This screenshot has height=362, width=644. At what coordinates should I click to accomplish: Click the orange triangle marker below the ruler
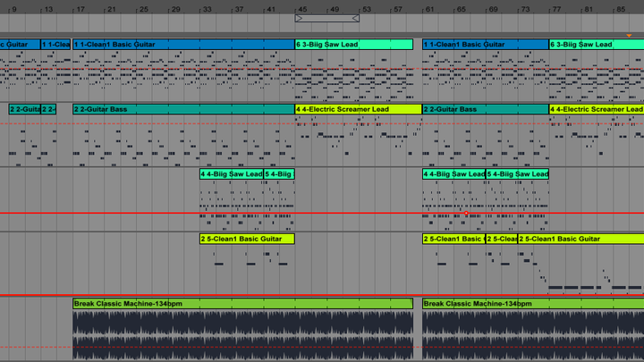(x=629, y=36)
